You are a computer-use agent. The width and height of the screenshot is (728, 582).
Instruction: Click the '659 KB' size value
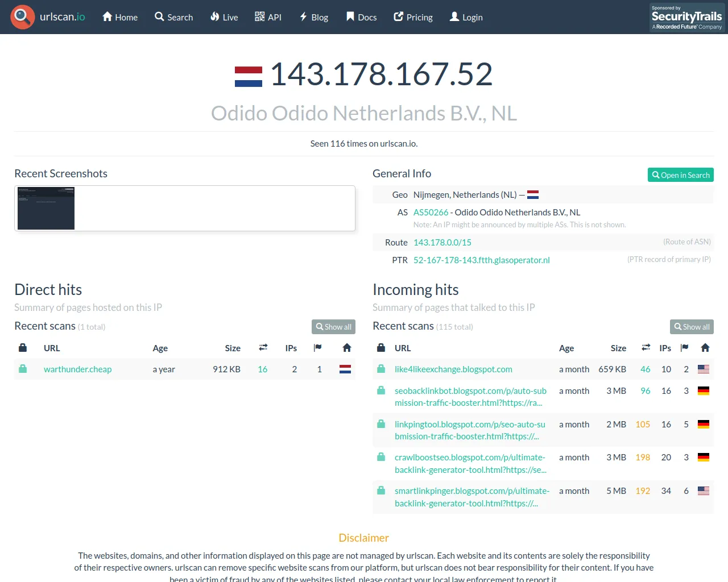[612, 369]
